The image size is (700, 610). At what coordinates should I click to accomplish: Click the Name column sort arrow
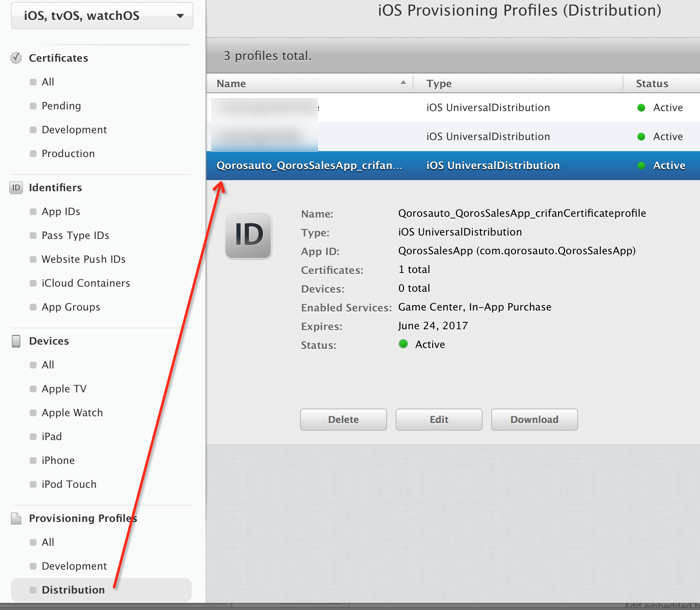(403, 83)
